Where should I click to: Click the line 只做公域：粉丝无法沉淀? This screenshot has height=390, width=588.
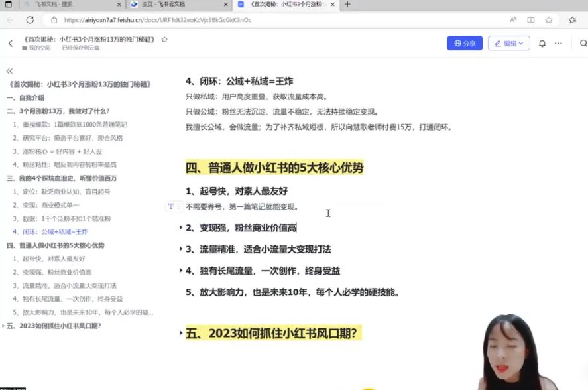(x=283, y=112)
